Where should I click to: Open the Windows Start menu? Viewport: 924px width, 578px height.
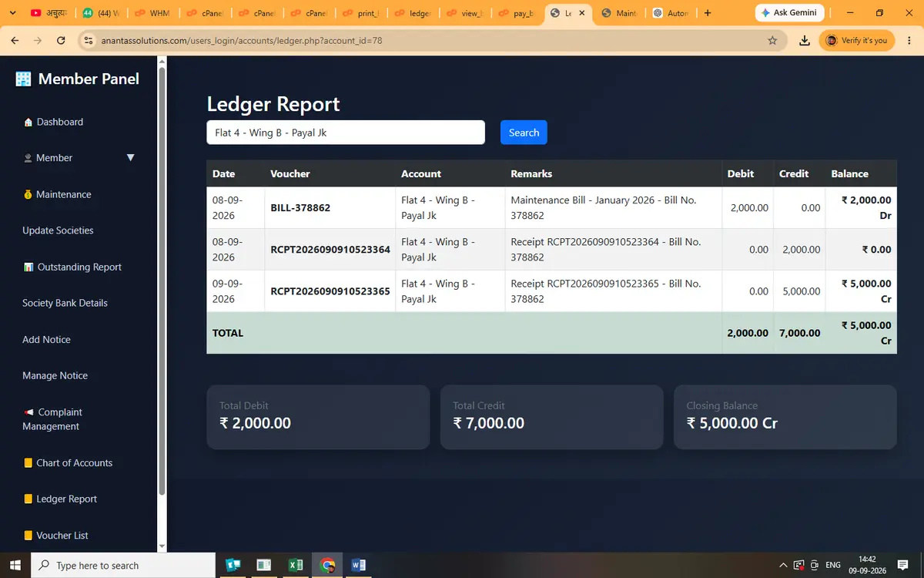pos(15,565)
